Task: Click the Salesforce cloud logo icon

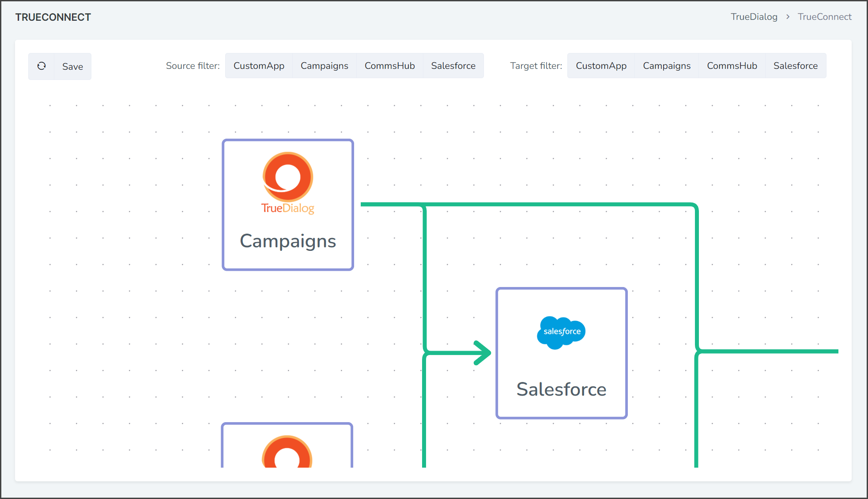Action: tap(561, 333)
